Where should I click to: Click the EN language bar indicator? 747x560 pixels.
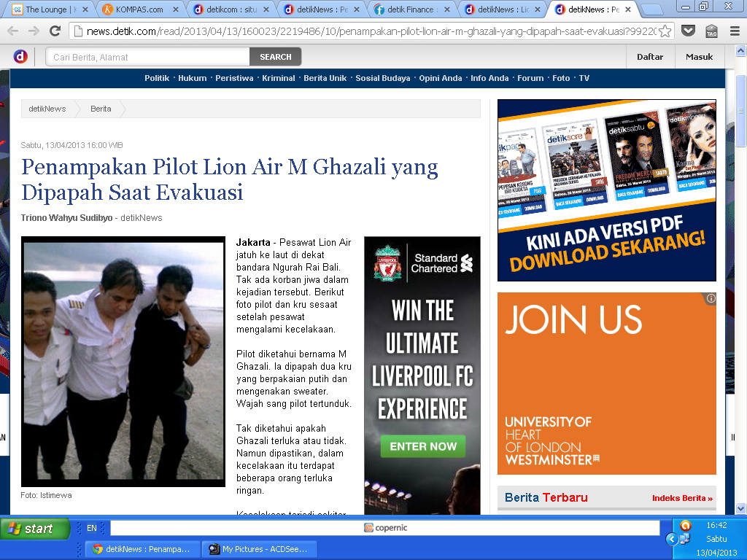point(91,528)
